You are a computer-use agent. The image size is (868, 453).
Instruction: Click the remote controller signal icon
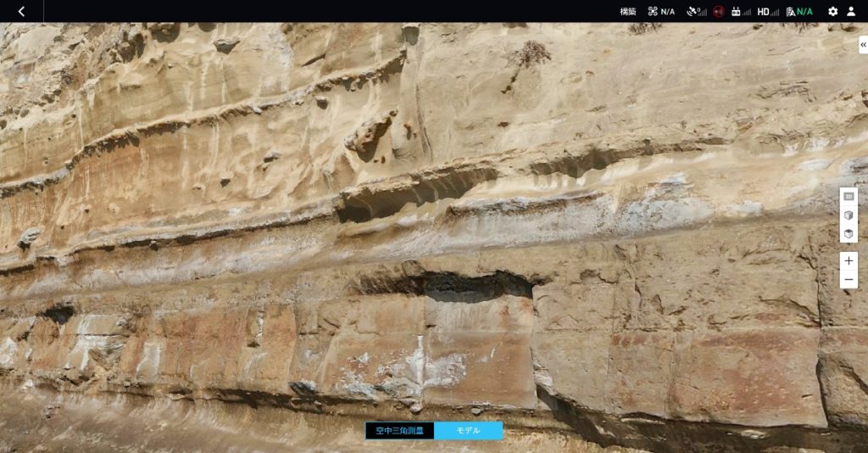click(741, 12)
